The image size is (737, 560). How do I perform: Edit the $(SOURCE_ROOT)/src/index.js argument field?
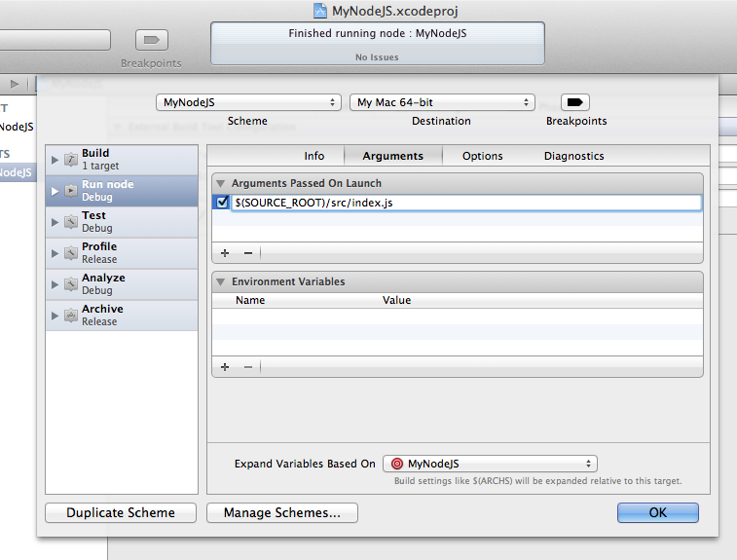coord(466,203)
